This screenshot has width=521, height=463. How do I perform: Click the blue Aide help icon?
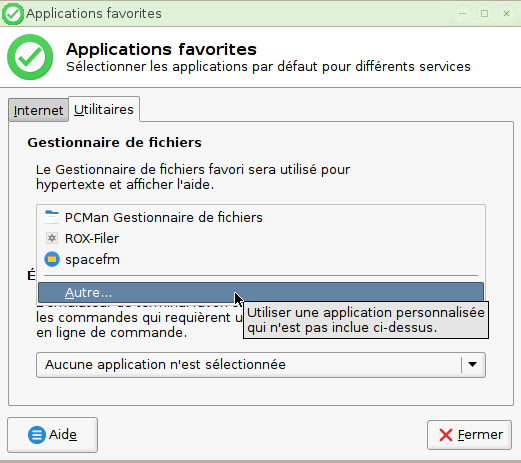pos(37,435)
